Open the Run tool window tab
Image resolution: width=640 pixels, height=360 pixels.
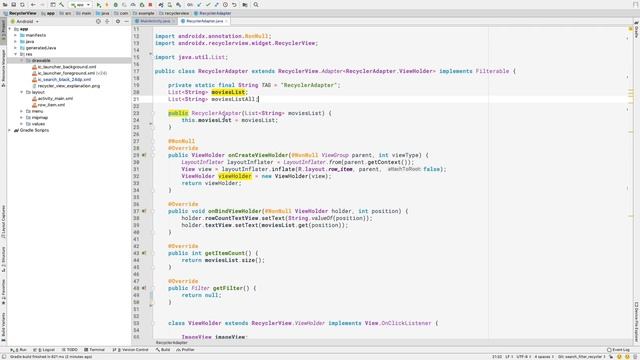[x=19, y=350]
